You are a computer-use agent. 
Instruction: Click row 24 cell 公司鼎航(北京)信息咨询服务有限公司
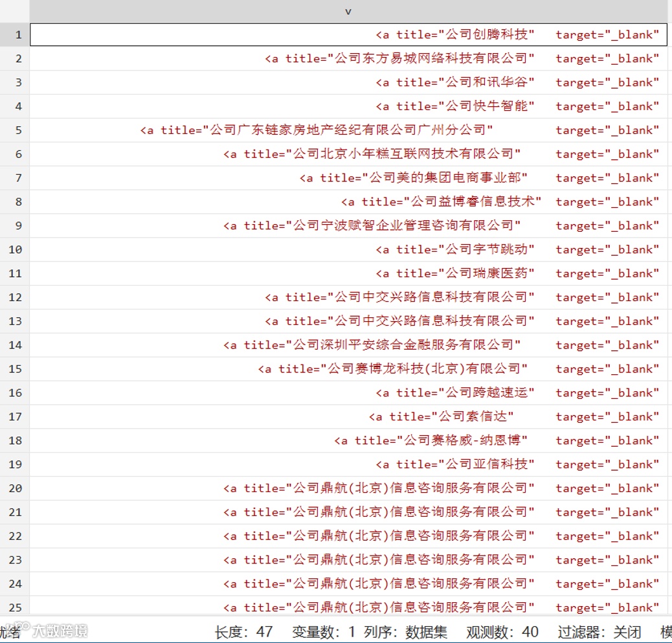coord(348,583)
